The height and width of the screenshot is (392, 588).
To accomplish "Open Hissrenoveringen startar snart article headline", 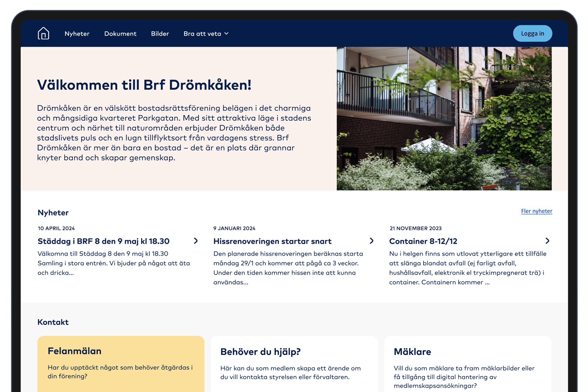I will click(272, 241).
